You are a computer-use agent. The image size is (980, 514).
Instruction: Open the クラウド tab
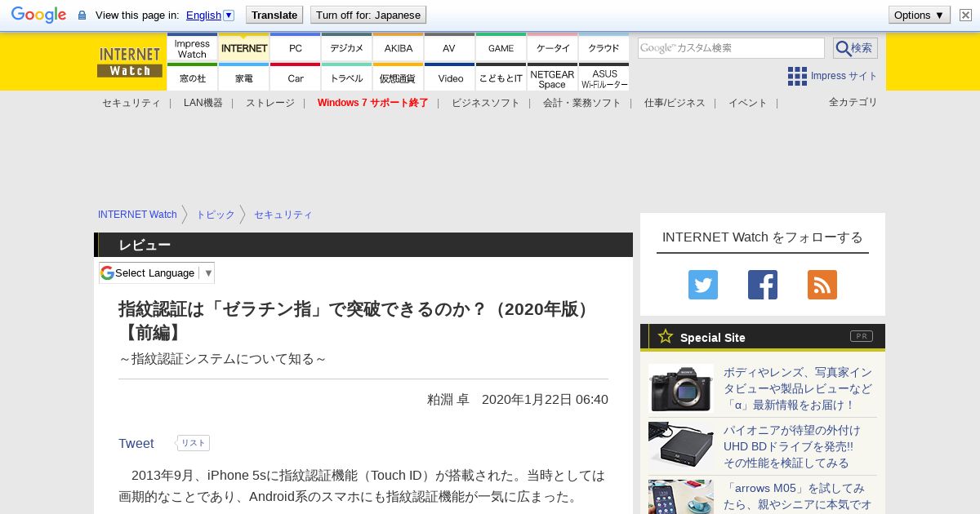[x=604, y=48]
